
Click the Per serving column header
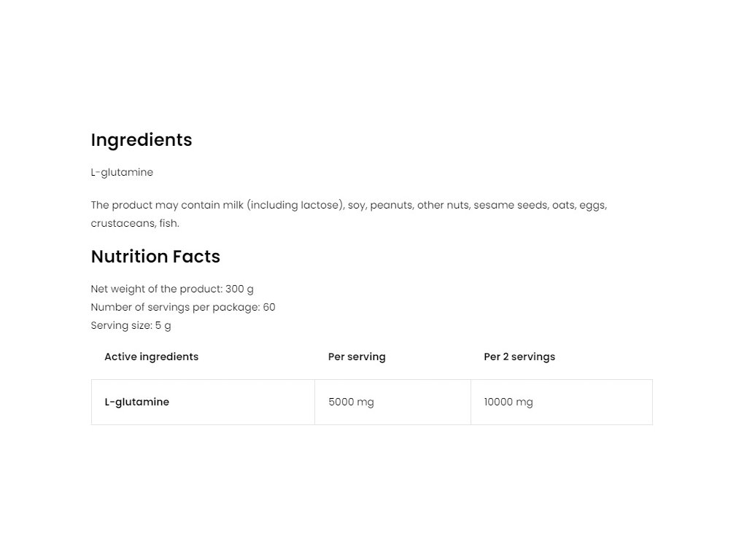pos(357,357)
